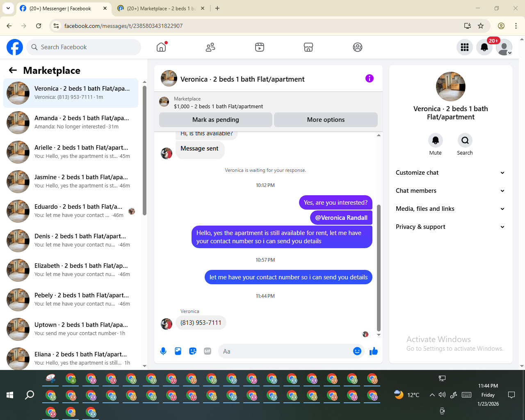Click the chat messages scrollbar thumb
Screen dimensions: 525x420
(379, 268)
